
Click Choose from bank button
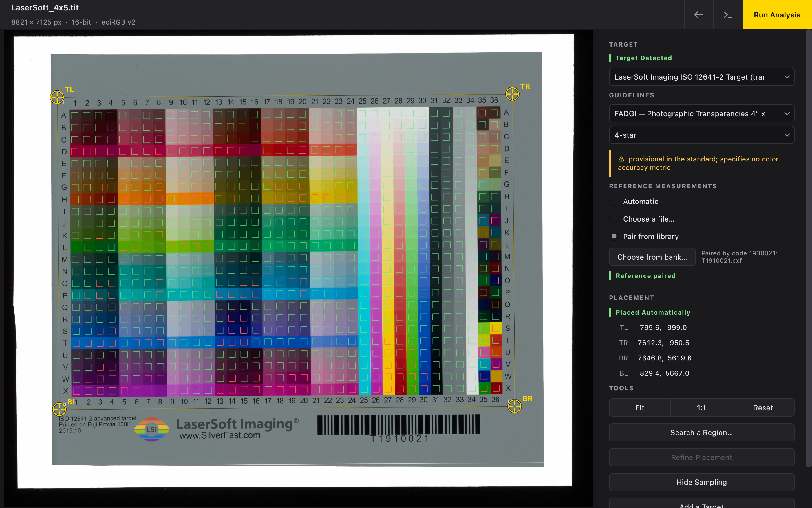(x=652, y=257)
